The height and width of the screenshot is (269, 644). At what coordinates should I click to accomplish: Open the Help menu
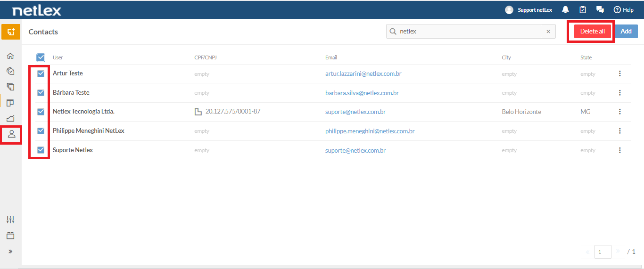pyautogui.click(x=623, y=10)
